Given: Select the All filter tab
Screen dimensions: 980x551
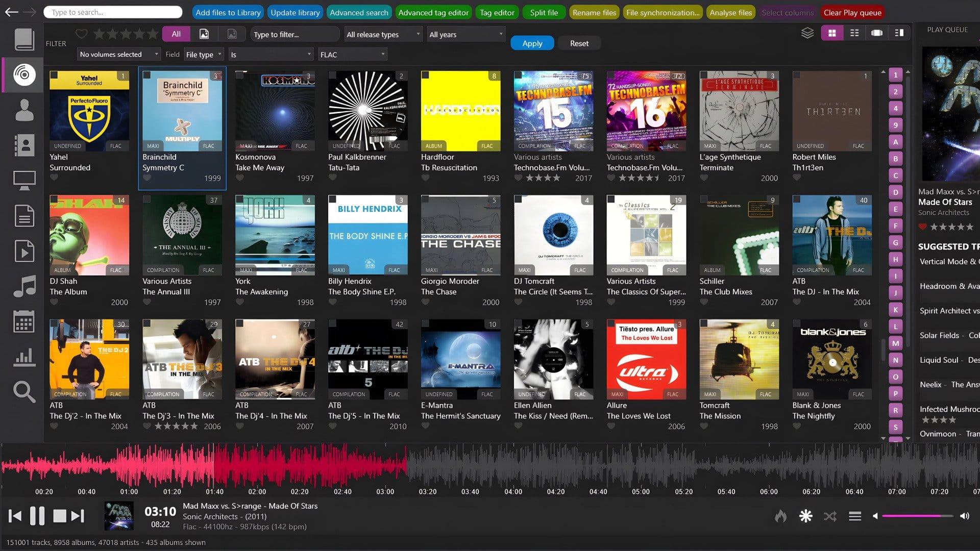Looking at the screenshot, I should click(x=176, y=34).
